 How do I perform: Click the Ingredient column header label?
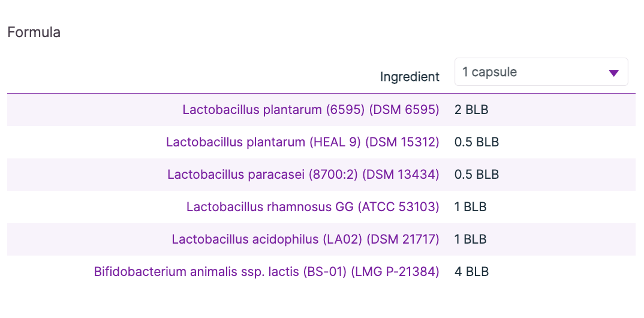tap(410, 77)
